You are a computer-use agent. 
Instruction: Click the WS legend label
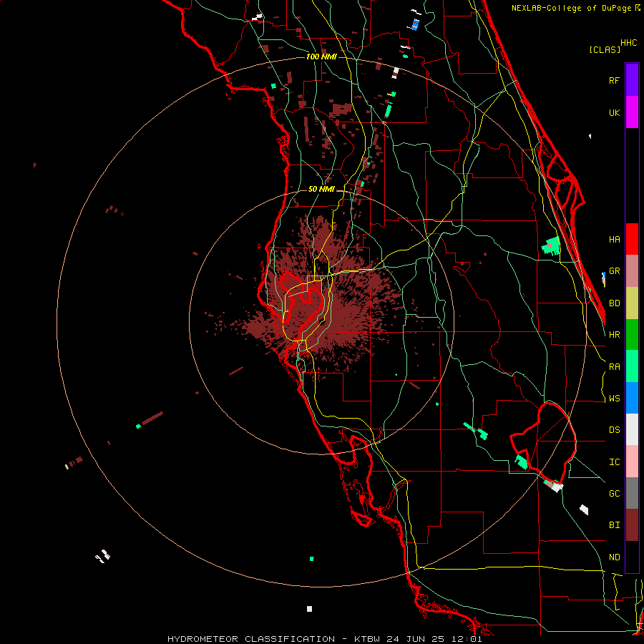pyautogui.click(x=614, y=399)
